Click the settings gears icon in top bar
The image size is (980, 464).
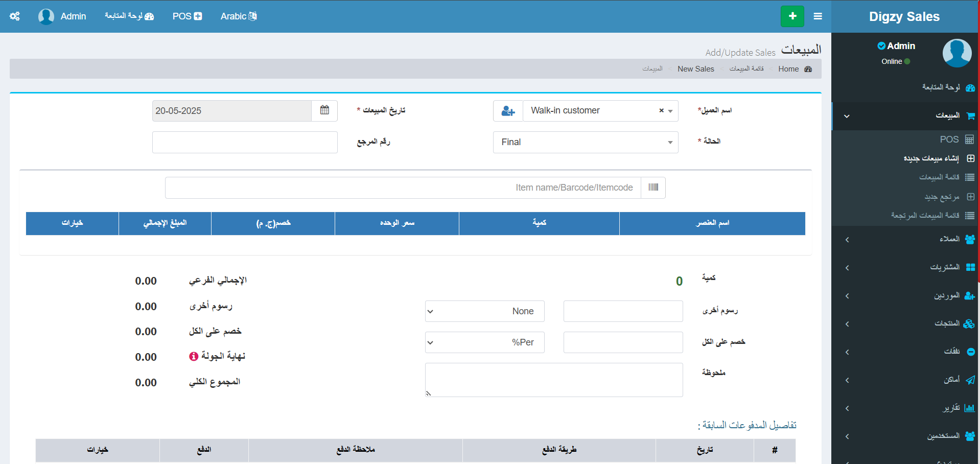pyautogui.click(x=15, y=16)
